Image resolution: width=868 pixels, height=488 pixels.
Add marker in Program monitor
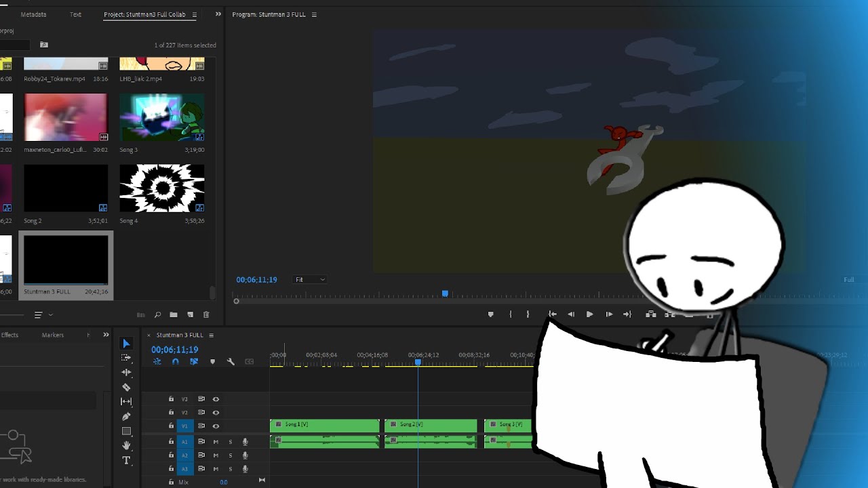click(491, 314)
